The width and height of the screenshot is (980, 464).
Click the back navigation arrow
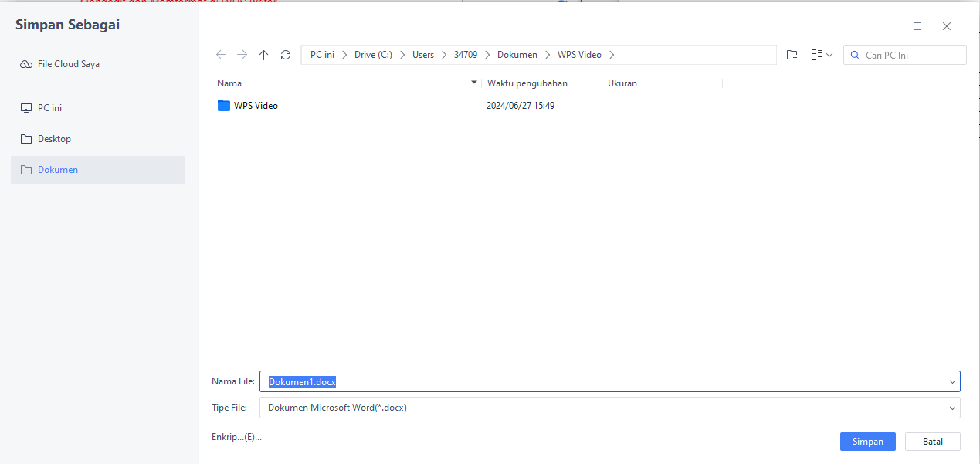point(222,55)
